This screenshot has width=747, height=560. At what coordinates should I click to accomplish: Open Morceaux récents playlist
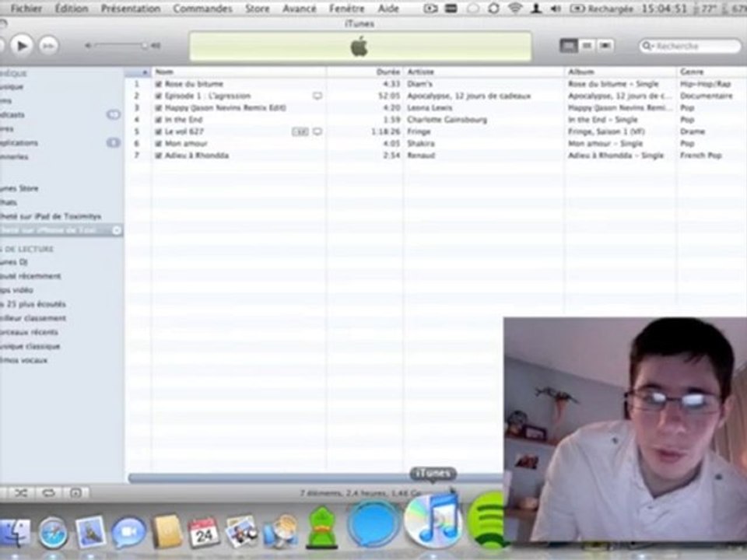(x=29, y=332)
